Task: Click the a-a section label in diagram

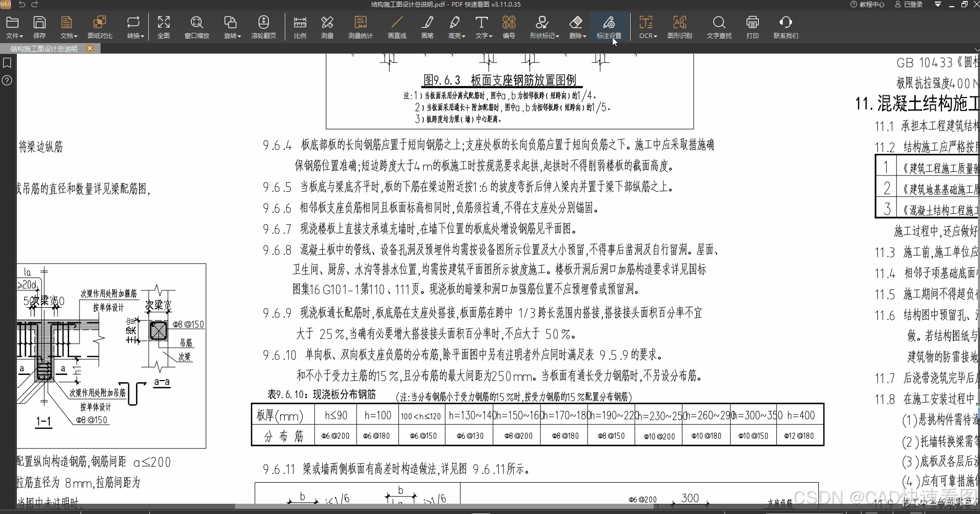Action: click(x=162, y=382)
